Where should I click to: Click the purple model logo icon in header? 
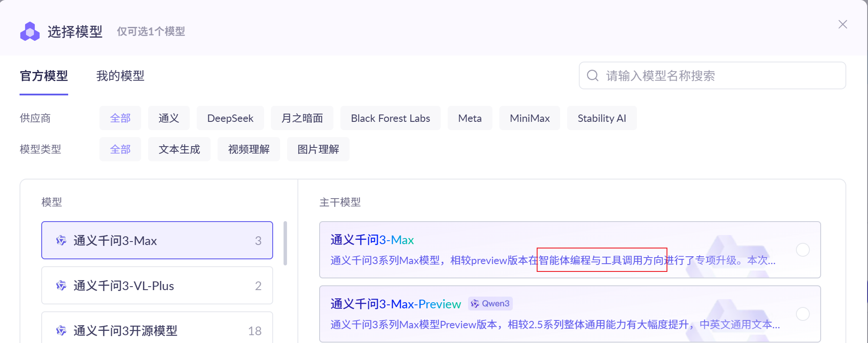30,31
